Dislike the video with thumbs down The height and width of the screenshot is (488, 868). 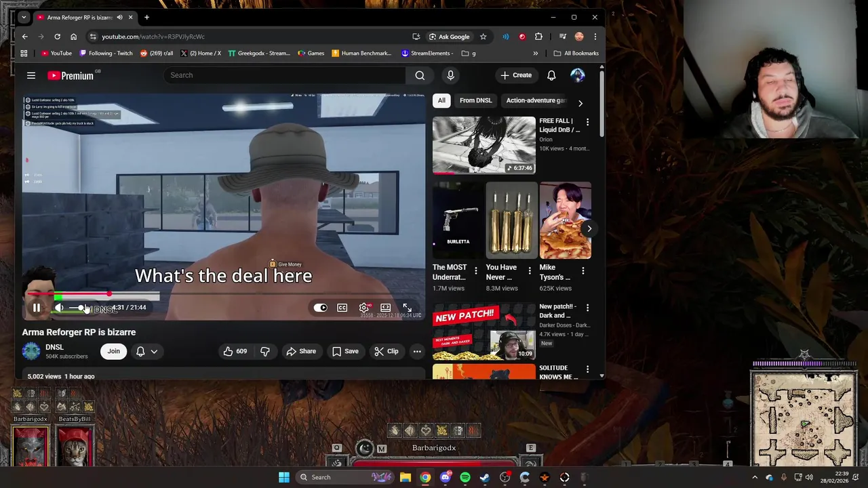pos(265,351)
